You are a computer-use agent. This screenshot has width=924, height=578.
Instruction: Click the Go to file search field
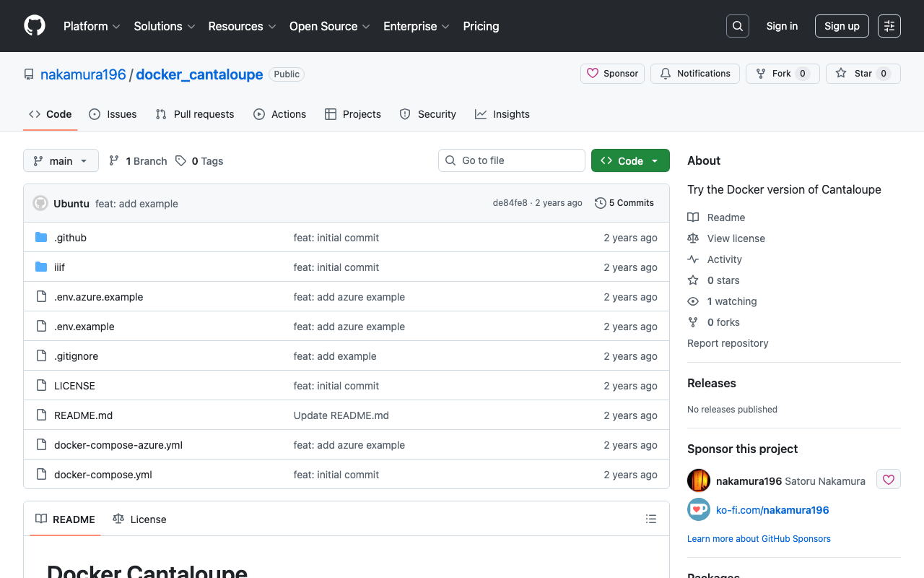point(511,160)
